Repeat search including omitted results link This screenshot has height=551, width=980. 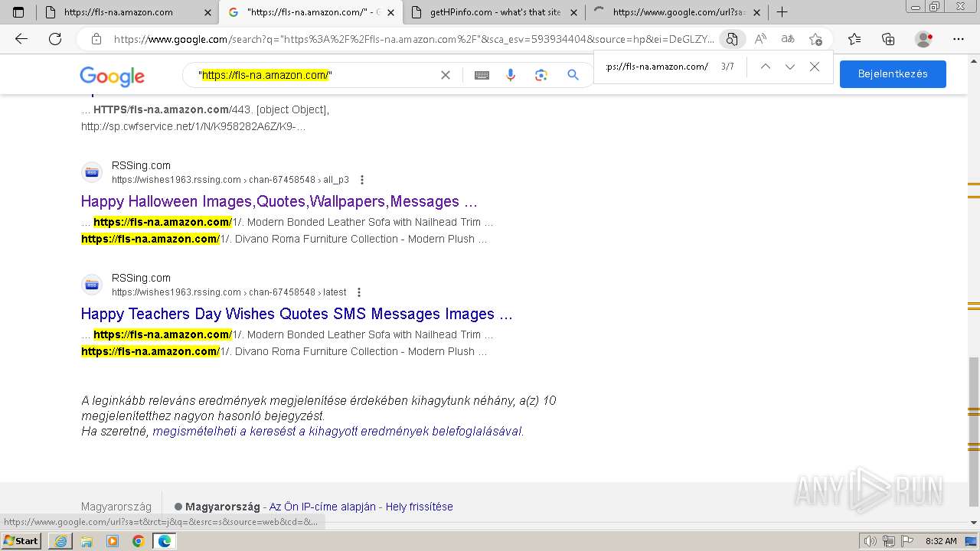337,431
